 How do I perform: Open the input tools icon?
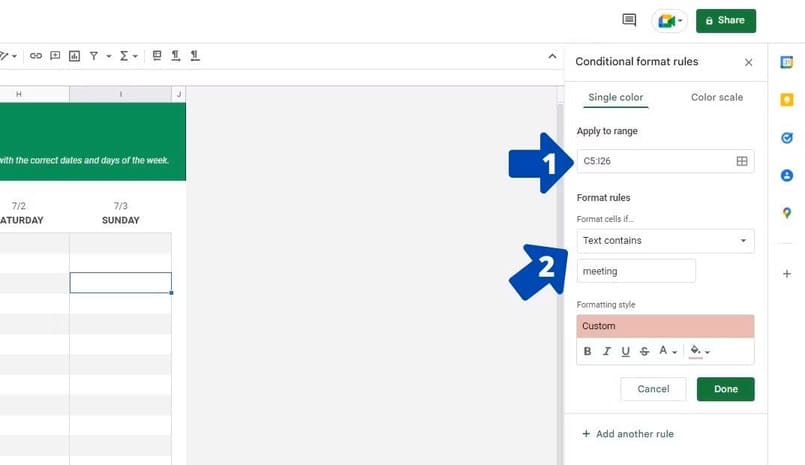point(157,55)
